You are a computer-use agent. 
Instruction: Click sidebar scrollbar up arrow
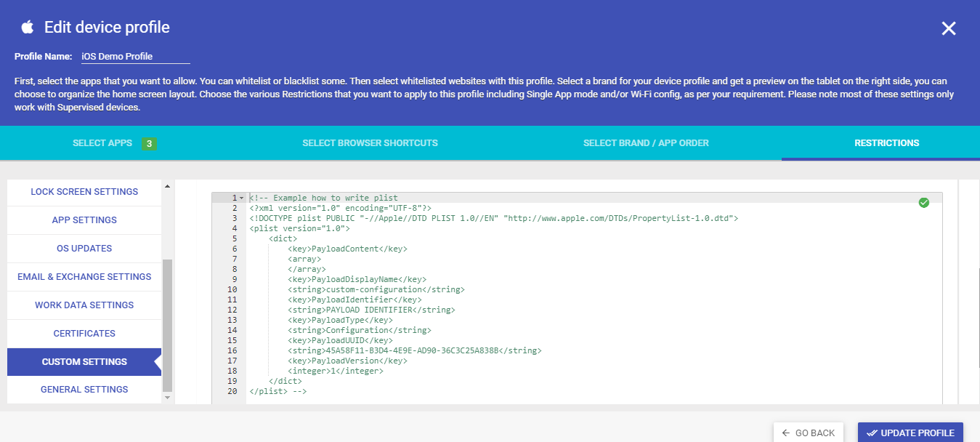tap(168, 186)
